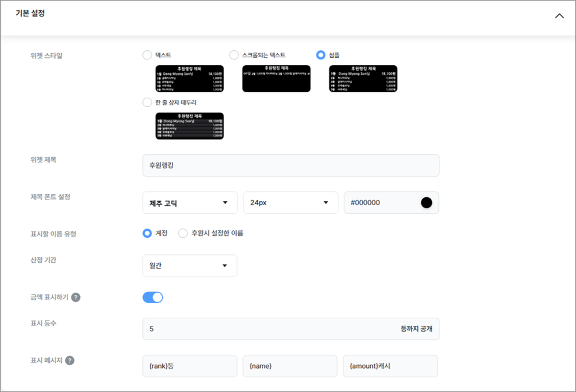
Task: Click the 텍스트 style preview thumbnail
Action: tap(190, 79)
